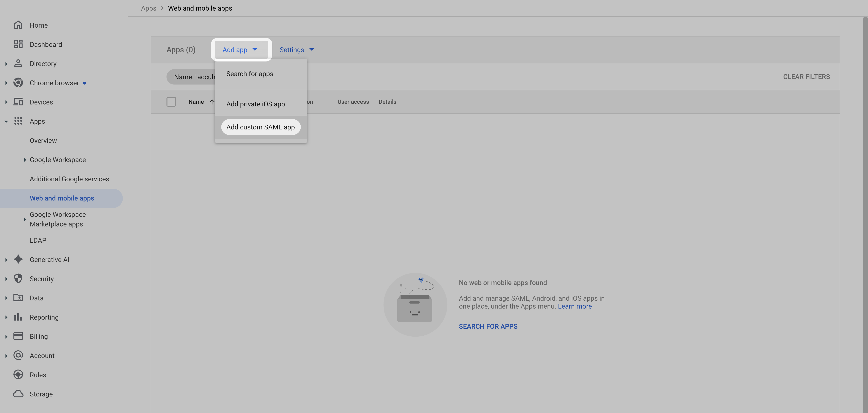Choose Search for apps menu option
Screen dimensions: 868x413
point(261,73)
